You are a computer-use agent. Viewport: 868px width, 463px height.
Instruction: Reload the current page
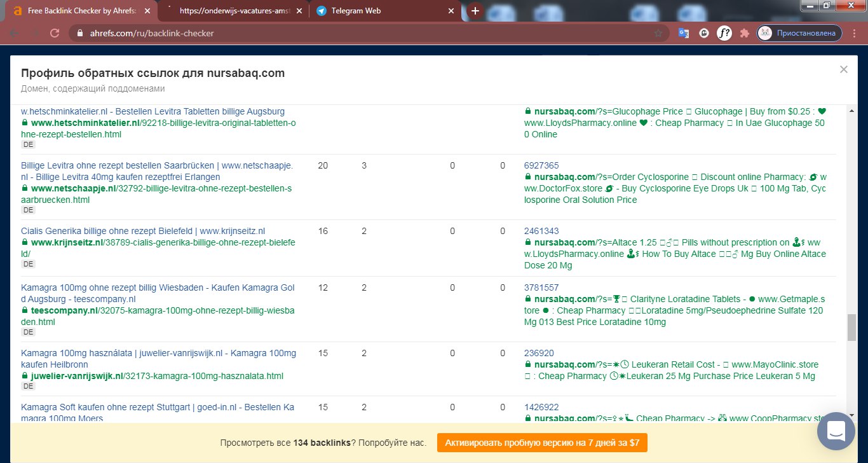pyautogui.click(x=55, y=33)
